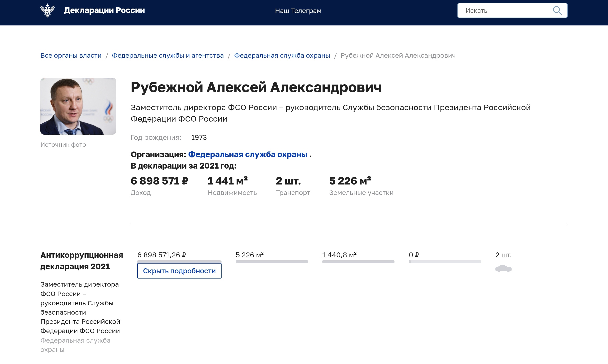Collapse details with Скрыть подробности
Image resolution: width=608 pixels, height=364 pixels.
(x=179, y=271)
